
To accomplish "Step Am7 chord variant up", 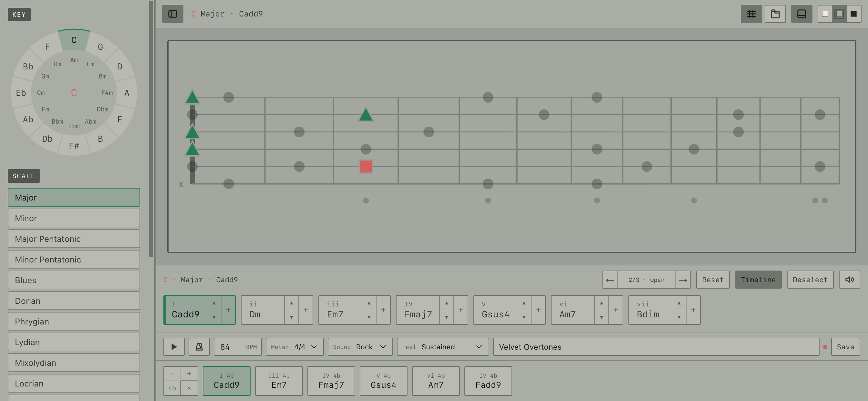I will point(602,303).
